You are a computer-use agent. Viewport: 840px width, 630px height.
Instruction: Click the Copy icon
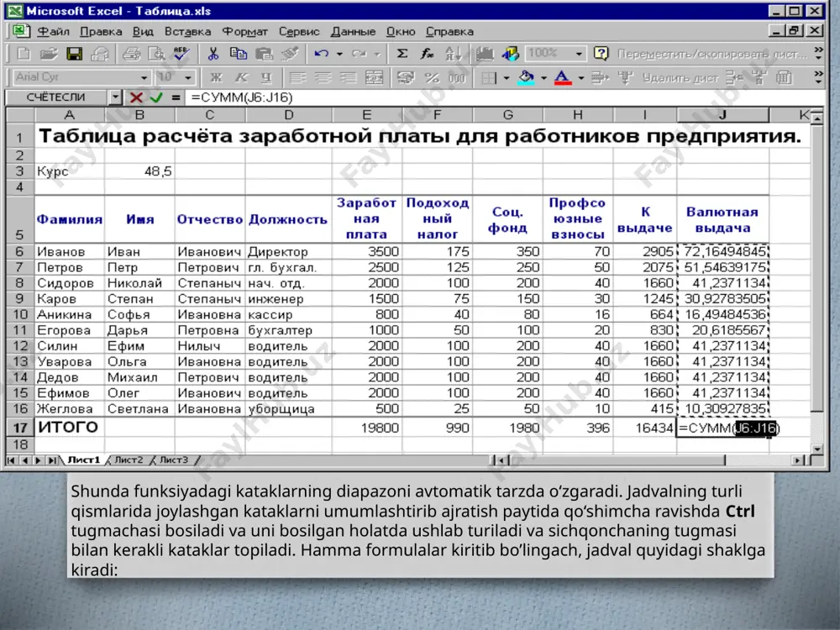238,54
